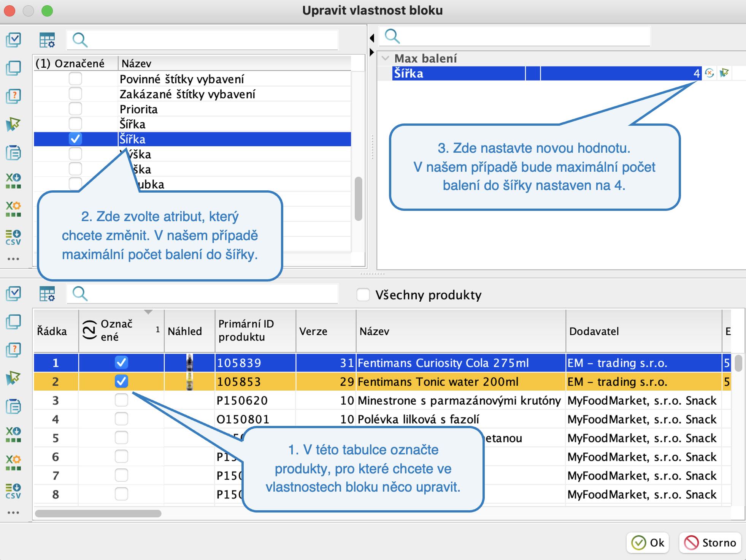Image resolution: width=746 pixels, height=560 pixels.
Task: Click search magnifier icon above attribute list
Action: (80, 40)
